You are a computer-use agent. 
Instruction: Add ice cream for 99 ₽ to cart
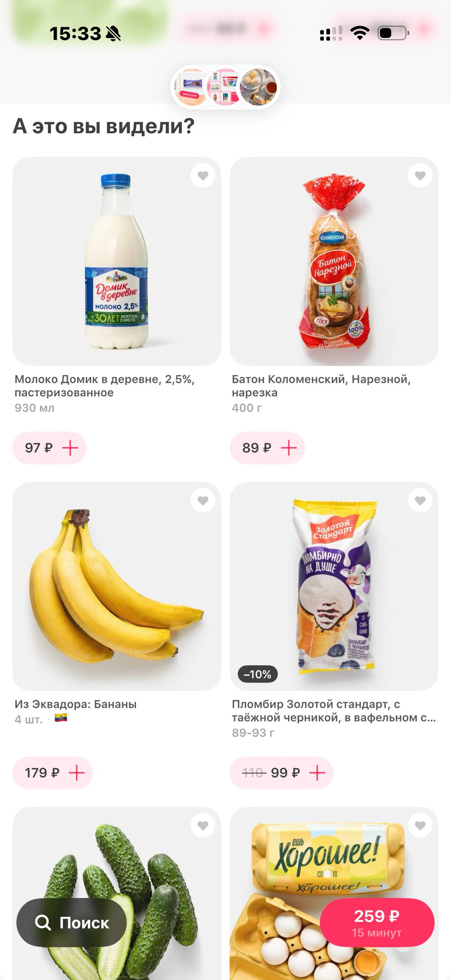pyautogui.click(x=281, y=773)
